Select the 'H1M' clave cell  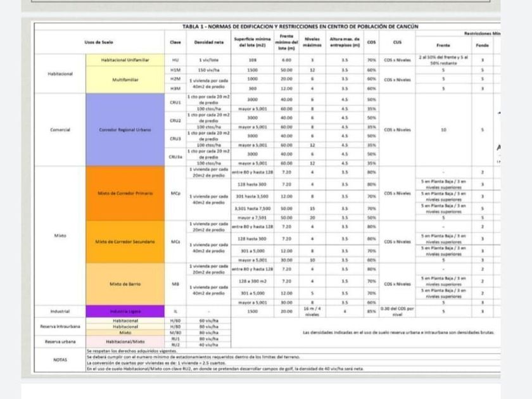pos(175,70)
